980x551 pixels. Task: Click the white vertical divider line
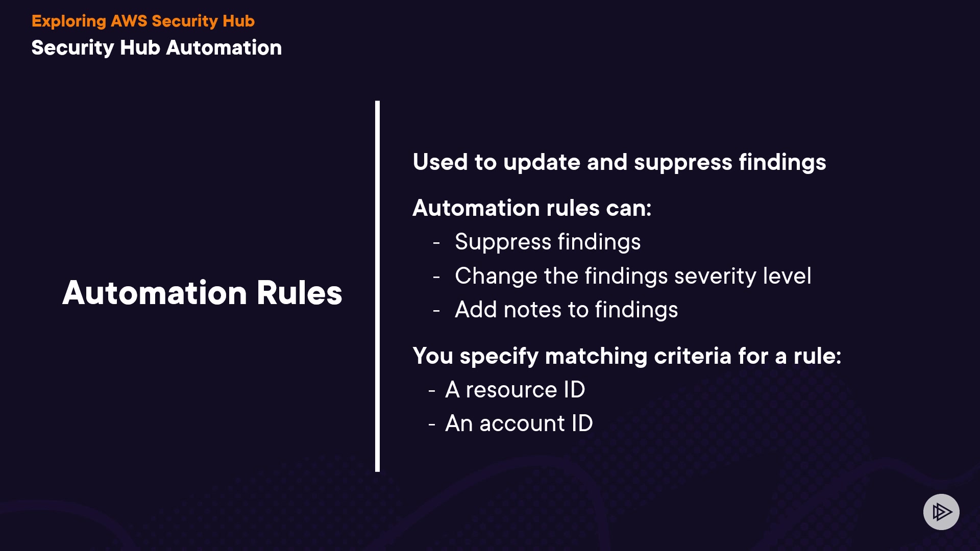pos(377,286)
